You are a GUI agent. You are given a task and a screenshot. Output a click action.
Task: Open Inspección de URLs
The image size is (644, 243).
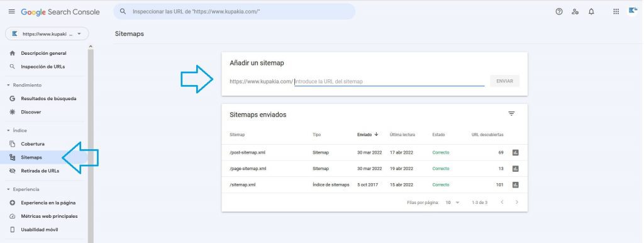coord(43,67)
